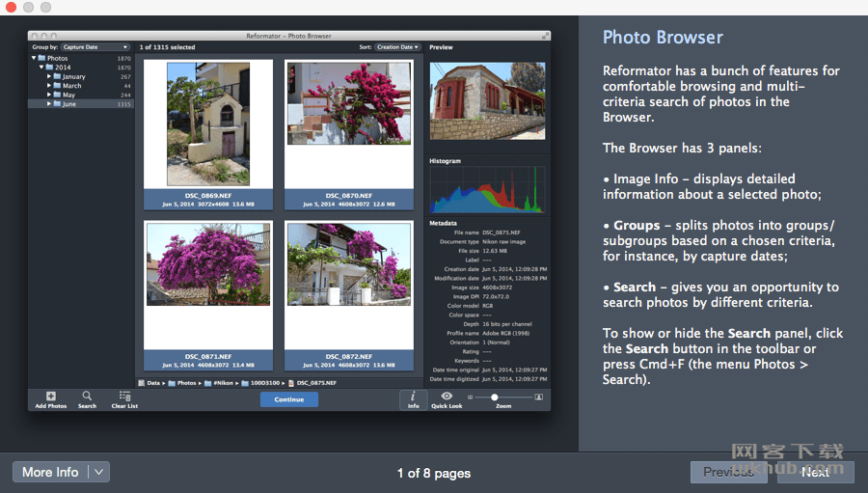Collapse the 2014 folder triangle
Viewport: 868px width, 493px height.
click(41, 67)
